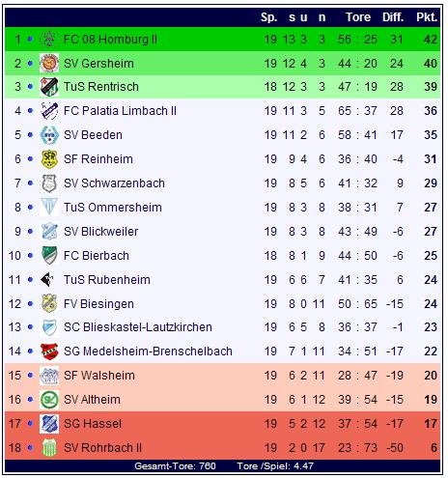Select the SV Rohrbach II striped crest

pos(49,448)
